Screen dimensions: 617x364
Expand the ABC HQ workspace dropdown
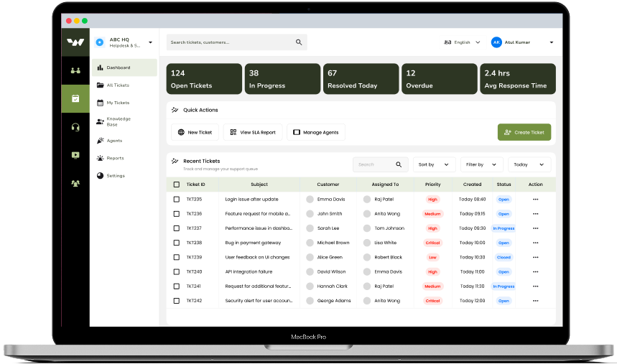tap(150, 42)
